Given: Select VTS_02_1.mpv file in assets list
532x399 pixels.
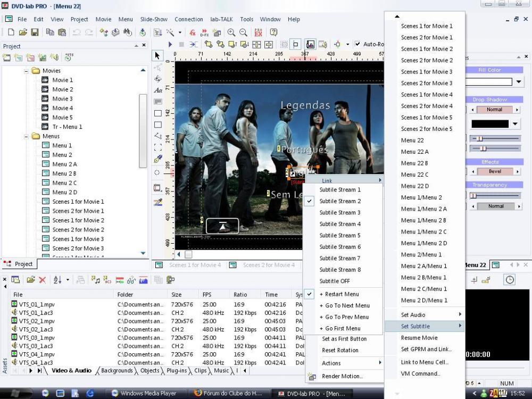Looking at the screenshot, I should (x=37, y=321).
